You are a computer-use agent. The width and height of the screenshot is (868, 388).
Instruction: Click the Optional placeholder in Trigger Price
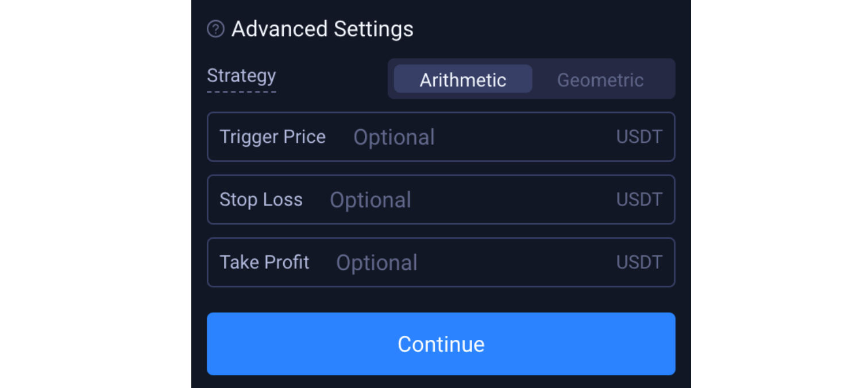point(394,137)
